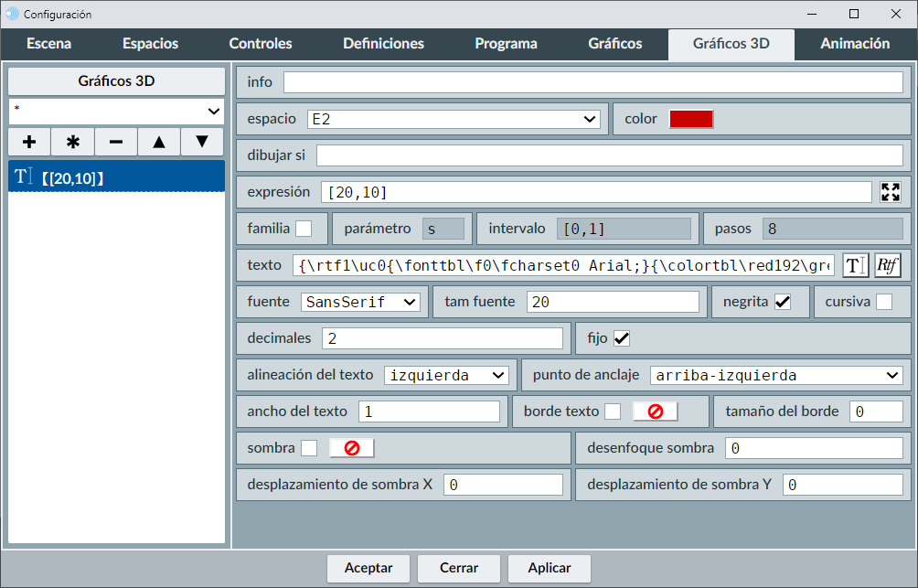The height and width of the screenshot is (588, 918).
Task: Add a new 3D graphic with plus button
Action: [29, 142]
